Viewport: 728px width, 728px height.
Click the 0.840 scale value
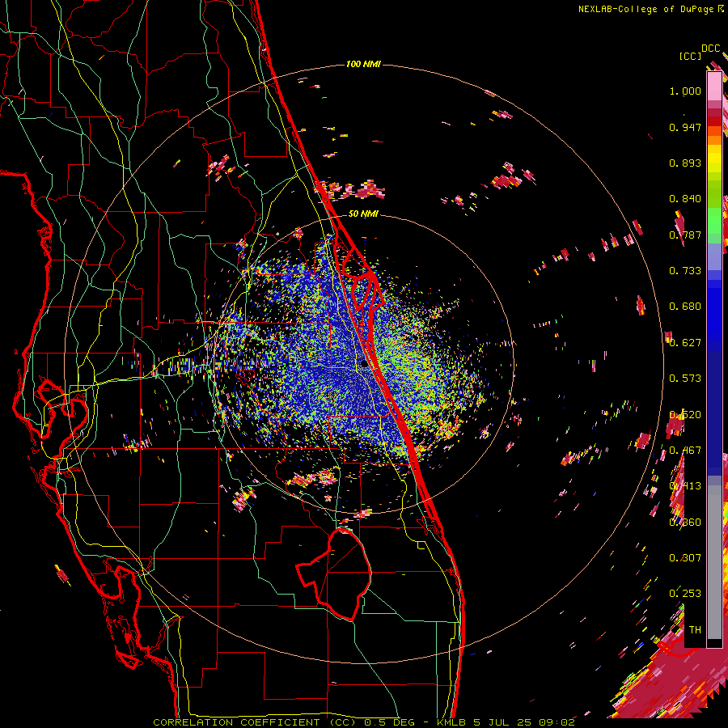[x=685, y=199]
